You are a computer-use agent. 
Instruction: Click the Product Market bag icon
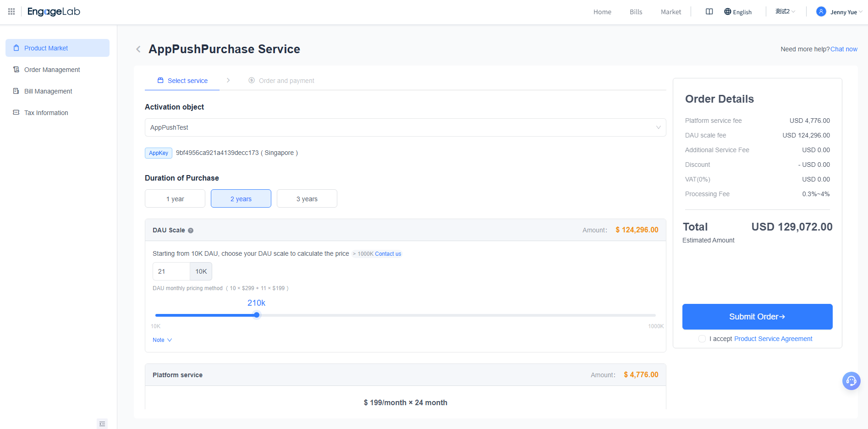click(16, 48)
